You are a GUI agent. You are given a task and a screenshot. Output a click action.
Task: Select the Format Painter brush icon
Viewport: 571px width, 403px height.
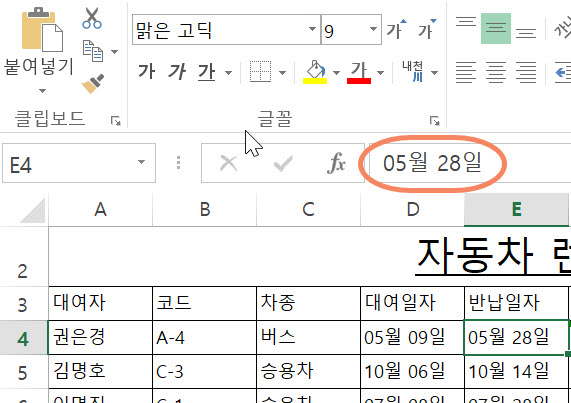click(92, 84)
